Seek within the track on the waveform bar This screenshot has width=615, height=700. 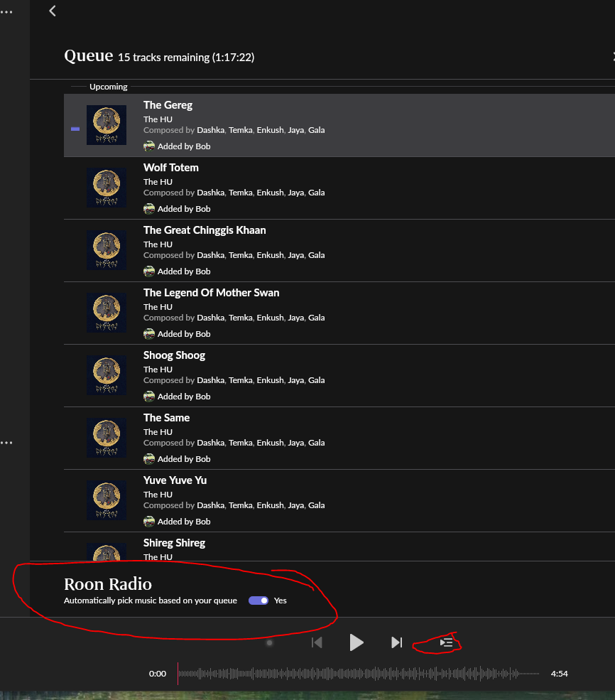coord(355,674)
